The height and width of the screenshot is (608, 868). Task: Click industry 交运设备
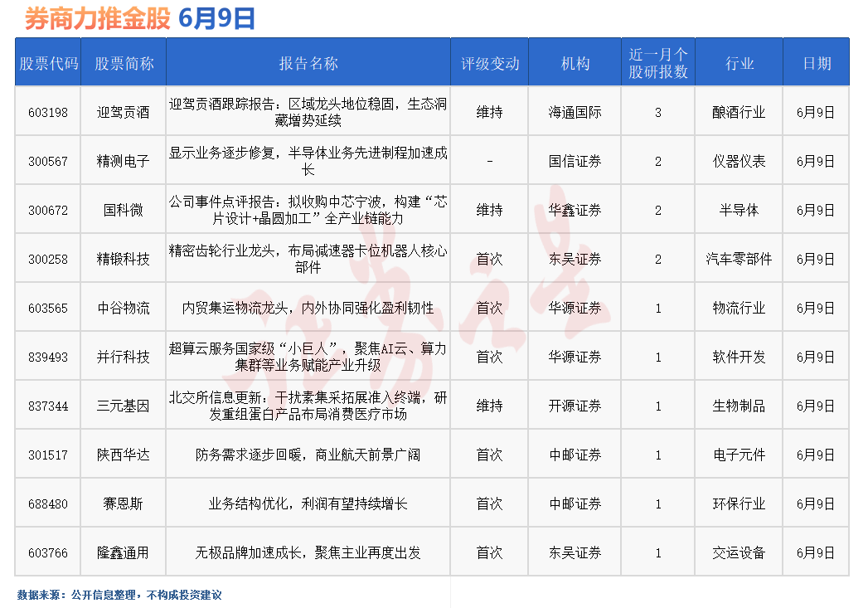pyautogui.click(x=739, y=552)
